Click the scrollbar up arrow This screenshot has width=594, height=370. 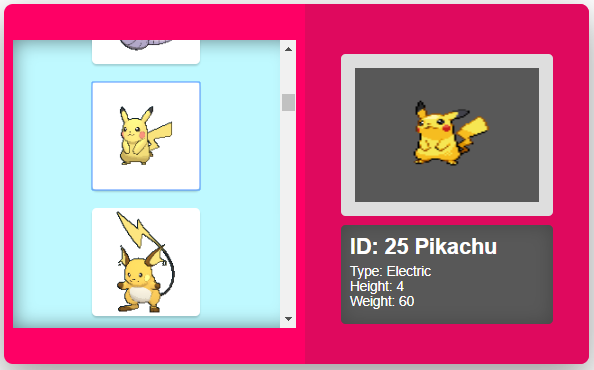click(288, 49)
